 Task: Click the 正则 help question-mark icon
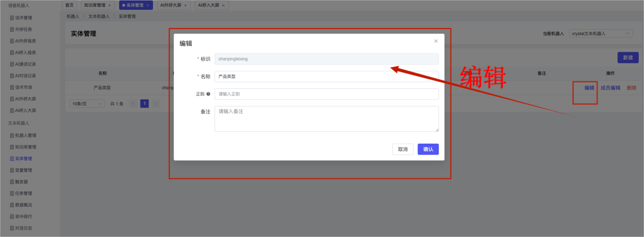coord(208,94)
